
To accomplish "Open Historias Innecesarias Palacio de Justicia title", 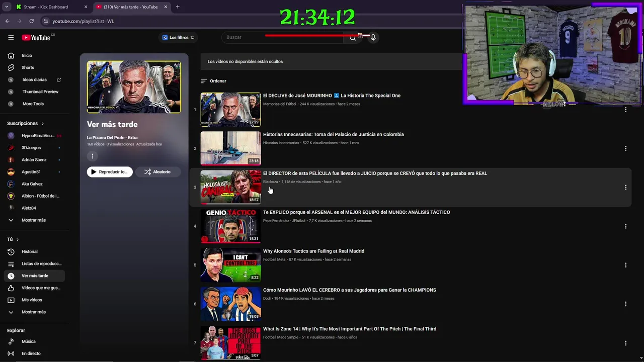I will (334, 135).
